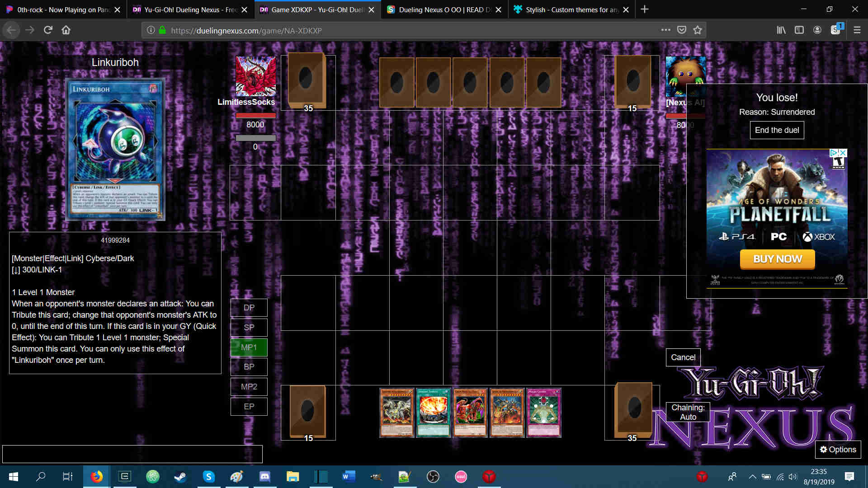This screenshot has height=488, width=868.
Task: Click the first face-down card in the opponent's hand
Action: (x=396, y=82)
